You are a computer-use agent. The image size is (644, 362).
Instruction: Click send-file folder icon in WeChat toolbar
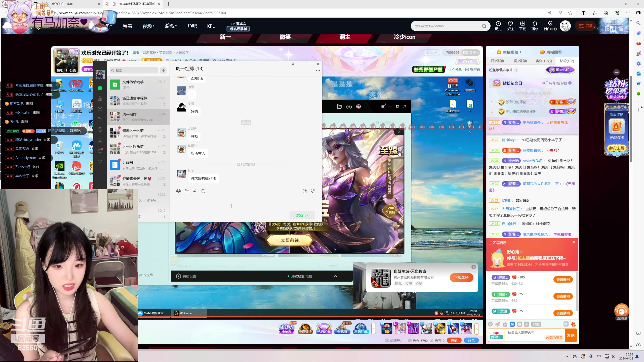[187, 191]
